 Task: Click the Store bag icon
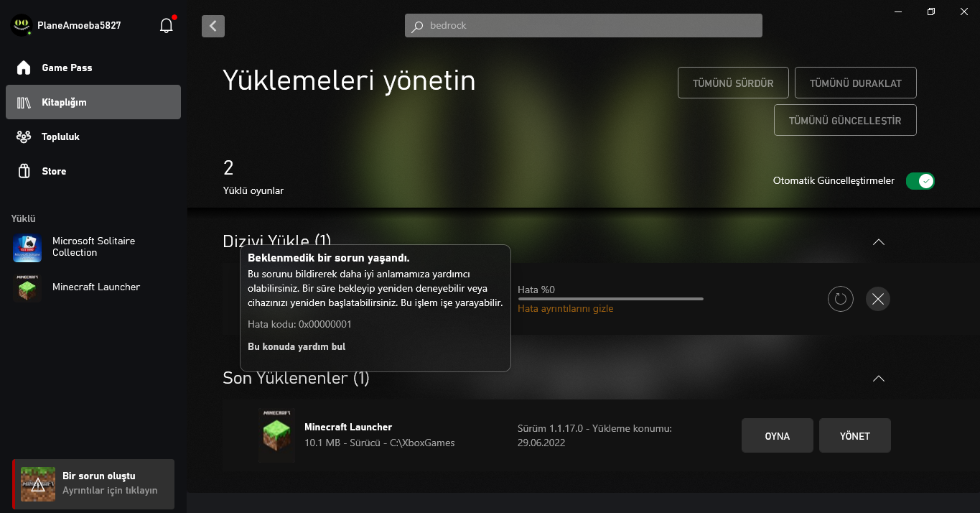pos(24,171)
